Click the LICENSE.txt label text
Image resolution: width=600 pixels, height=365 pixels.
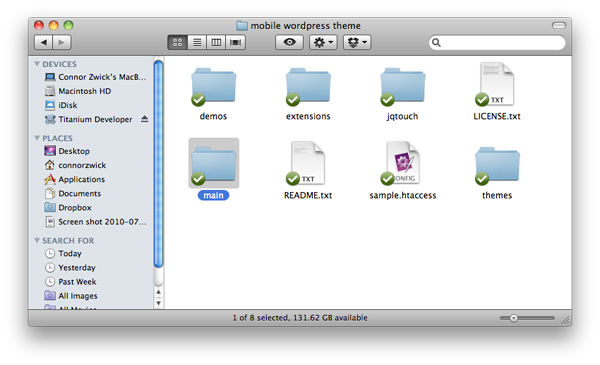(497, 116)
